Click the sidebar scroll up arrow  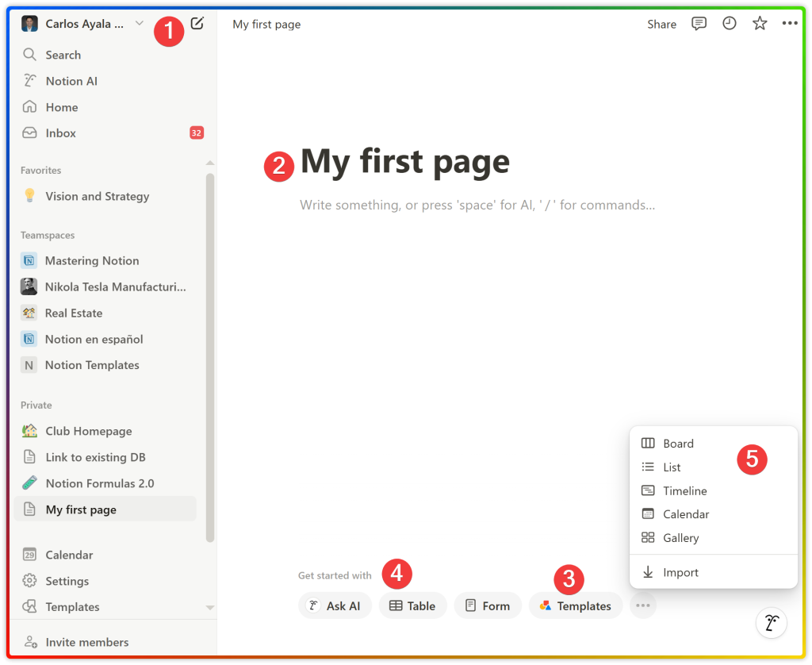coord(209,163)
